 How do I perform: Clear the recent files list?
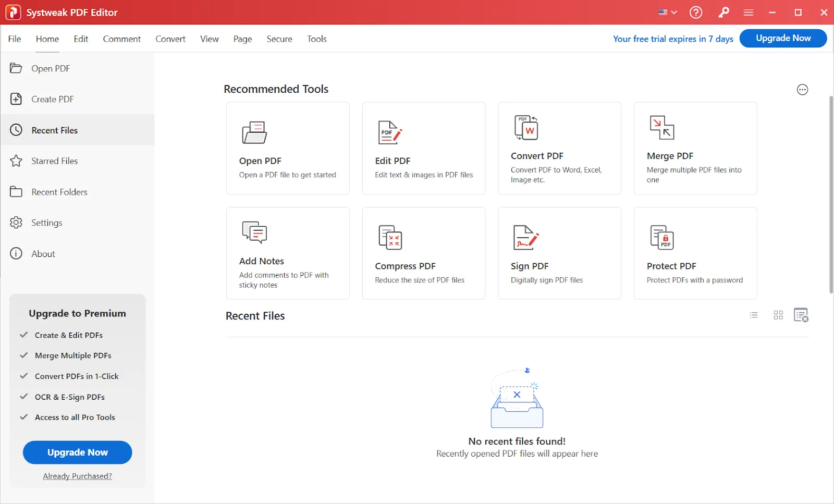coord(802,315)
